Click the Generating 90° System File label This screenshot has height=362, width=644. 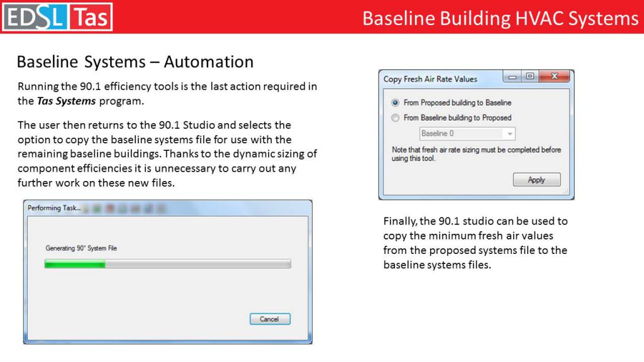(x=80, y=248)
